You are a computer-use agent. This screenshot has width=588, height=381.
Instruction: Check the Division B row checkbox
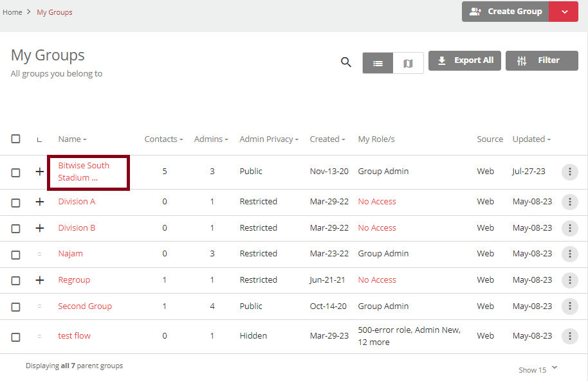click(15, 229)
